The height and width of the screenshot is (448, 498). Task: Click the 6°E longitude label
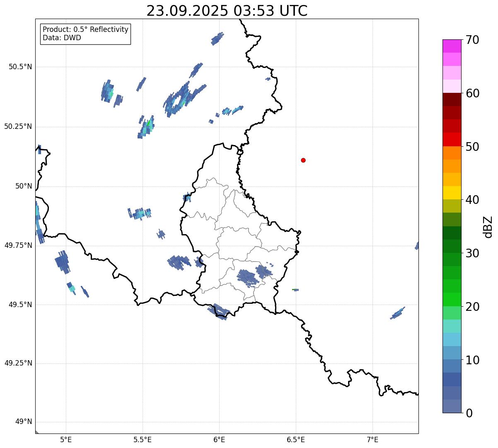click(219, 440)
